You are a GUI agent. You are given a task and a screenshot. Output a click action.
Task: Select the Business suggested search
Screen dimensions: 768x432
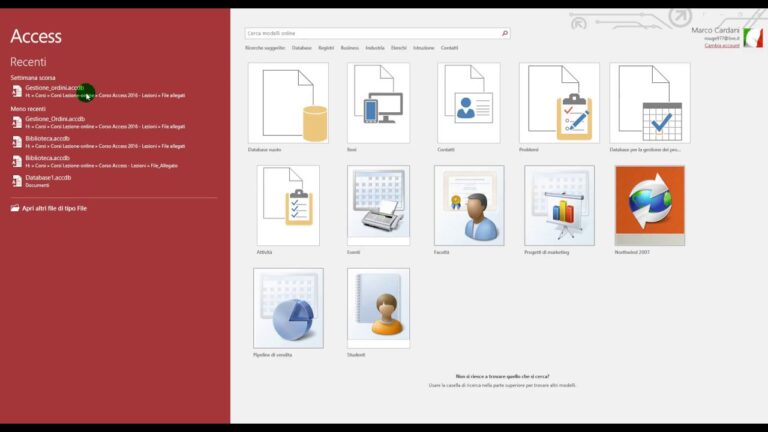[350, 48]
